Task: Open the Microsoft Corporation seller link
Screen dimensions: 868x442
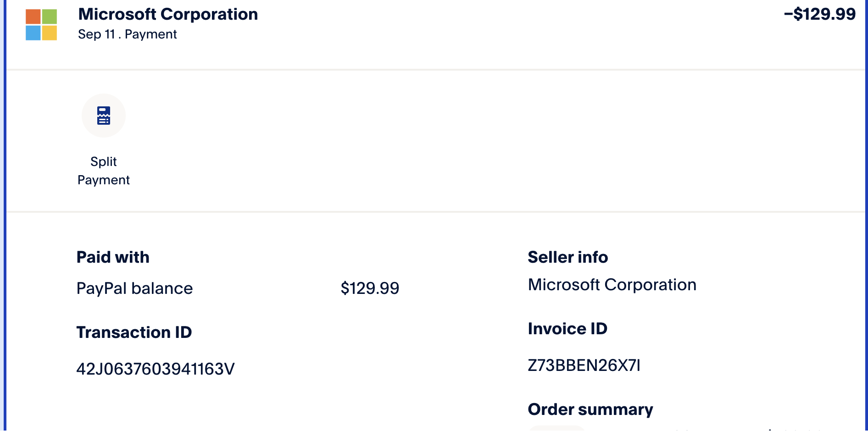Action: pos(612,285)
